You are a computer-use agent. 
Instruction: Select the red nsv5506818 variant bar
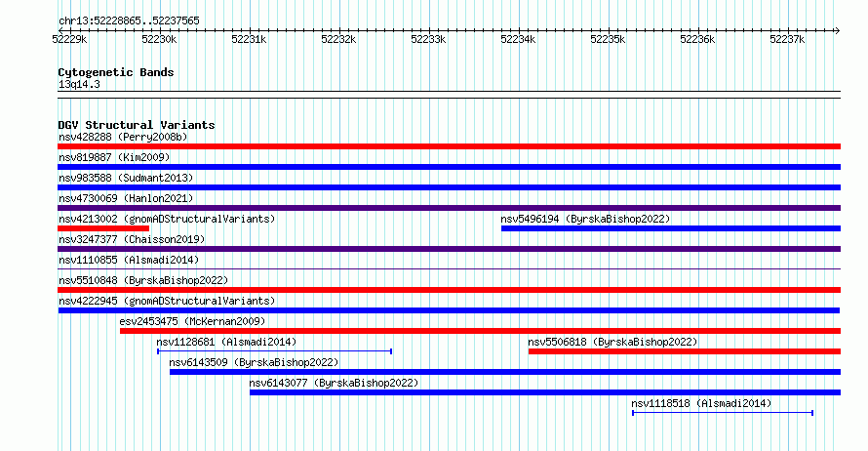[x=685, y=351]
